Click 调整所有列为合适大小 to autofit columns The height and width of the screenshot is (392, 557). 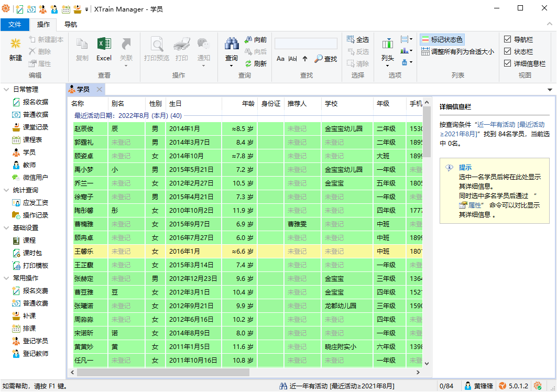point(457,51)
